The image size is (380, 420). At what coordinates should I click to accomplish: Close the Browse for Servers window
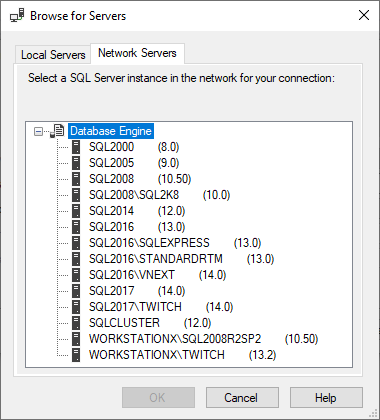[x=364, y=15]
